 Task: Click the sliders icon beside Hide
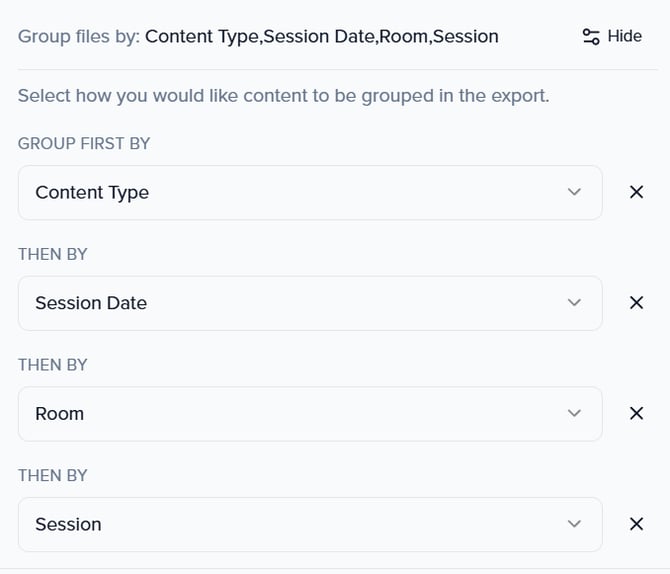(x=591, y=36)
